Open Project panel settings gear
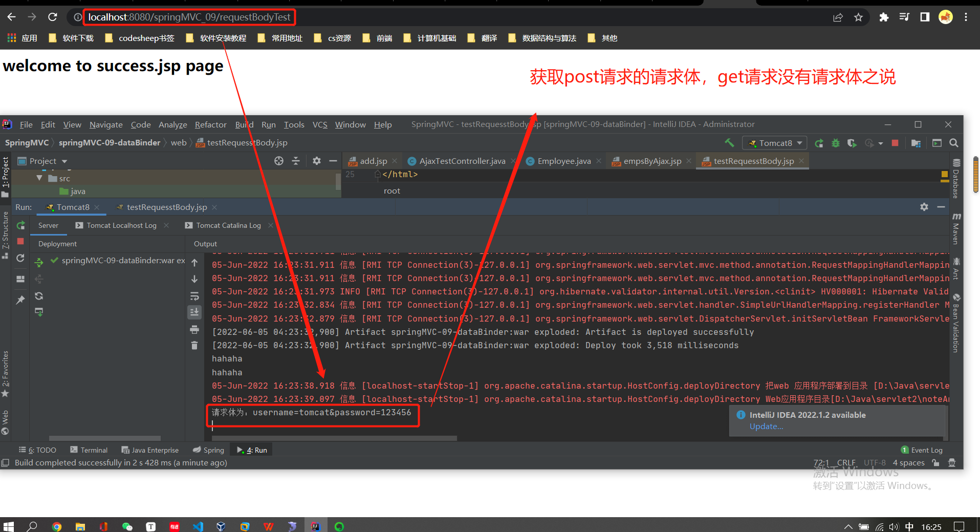 (317, 161)
